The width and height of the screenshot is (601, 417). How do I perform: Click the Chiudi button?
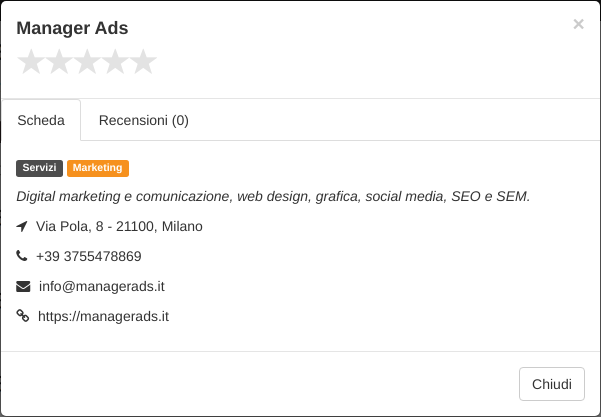click(x=552, y=384)
